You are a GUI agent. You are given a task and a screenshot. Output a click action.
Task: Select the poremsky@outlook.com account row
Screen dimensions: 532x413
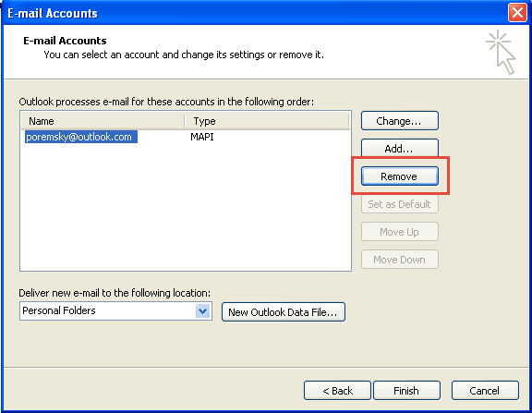tap(186, 137)
